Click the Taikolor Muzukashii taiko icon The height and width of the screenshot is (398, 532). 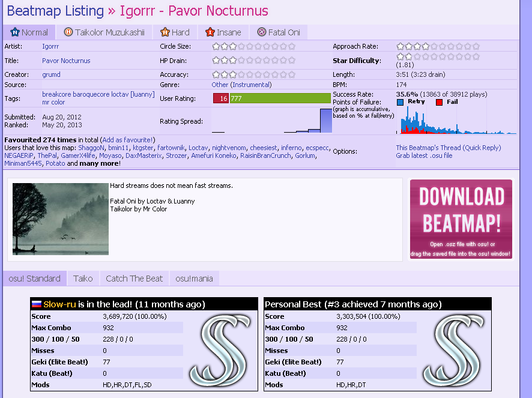68,32
